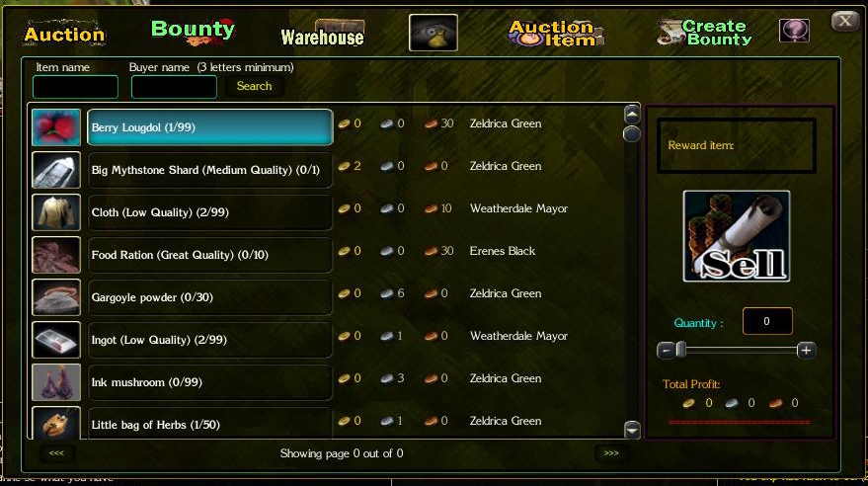Click the Search button
868x486 pixels.
[x=254, y=86]
